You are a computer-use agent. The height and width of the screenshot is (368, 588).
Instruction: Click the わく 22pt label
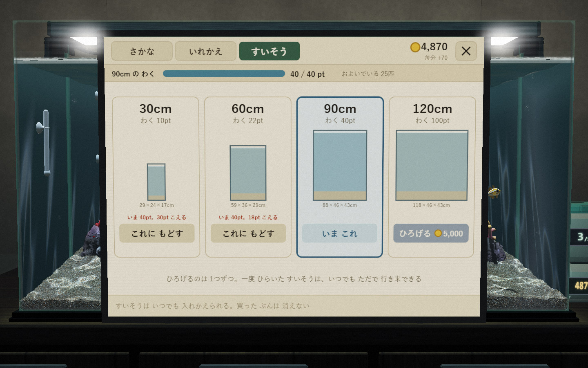point(248,121)
